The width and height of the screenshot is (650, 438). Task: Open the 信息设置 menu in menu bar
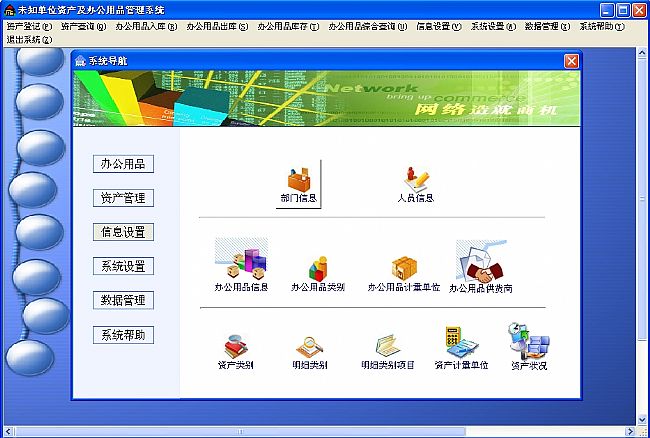click(439, 27)
